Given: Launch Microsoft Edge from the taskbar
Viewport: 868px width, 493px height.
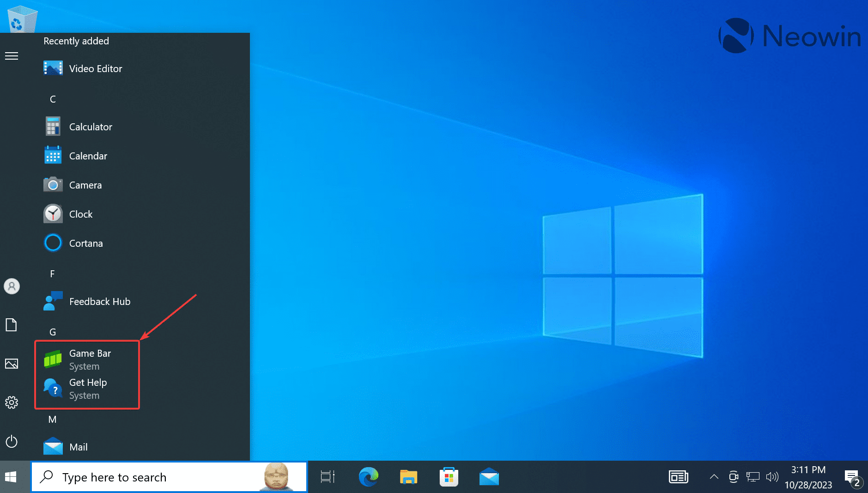Looking at the screenshot, I should pyautogui.click(x=368, y=476).
